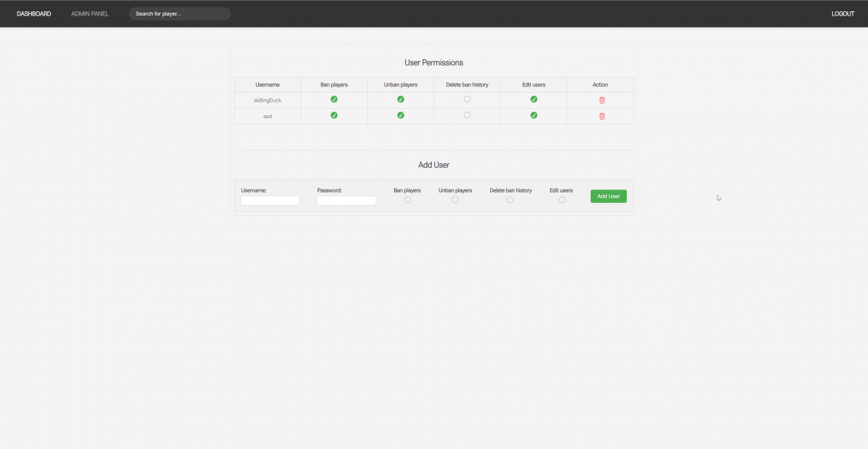Click the Username column header

[x=267, y=85]
